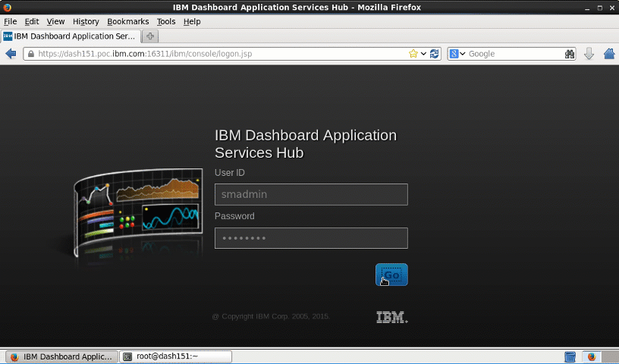619x364 pixels.
Task: Click the User ID field containing smadmin
Action: (311, 194)
